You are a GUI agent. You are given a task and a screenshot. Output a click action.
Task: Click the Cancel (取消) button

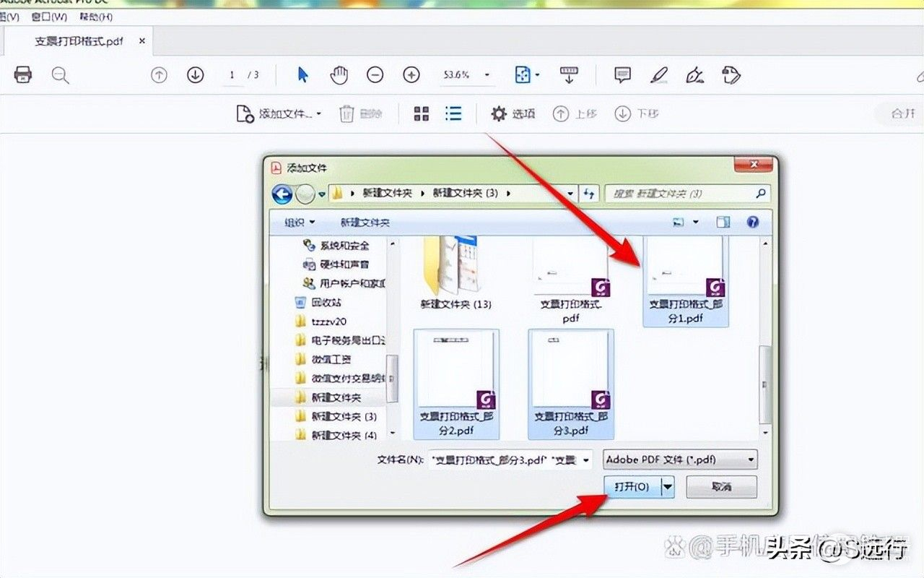tap(721, 487)
